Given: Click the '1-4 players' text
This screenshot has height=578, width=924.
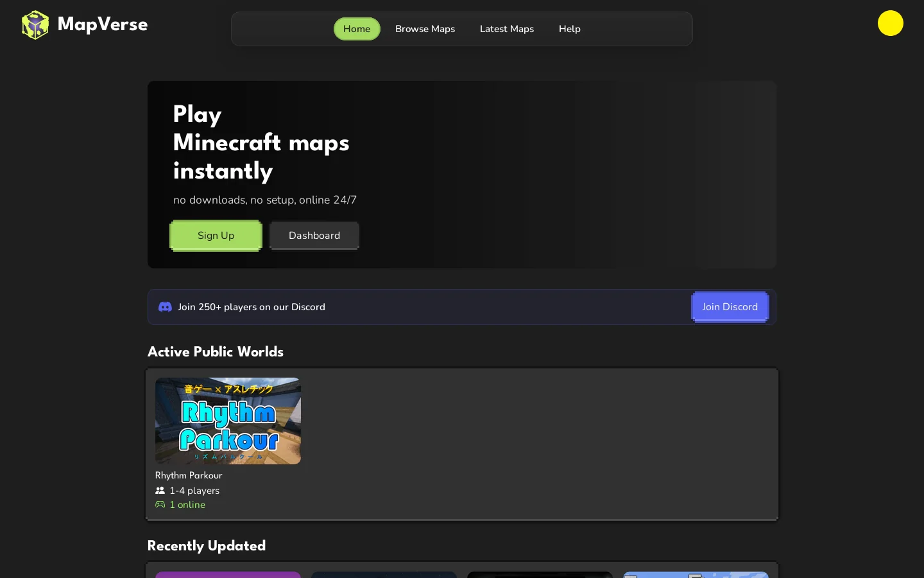Looking at the screenshot, I should 194,491.
